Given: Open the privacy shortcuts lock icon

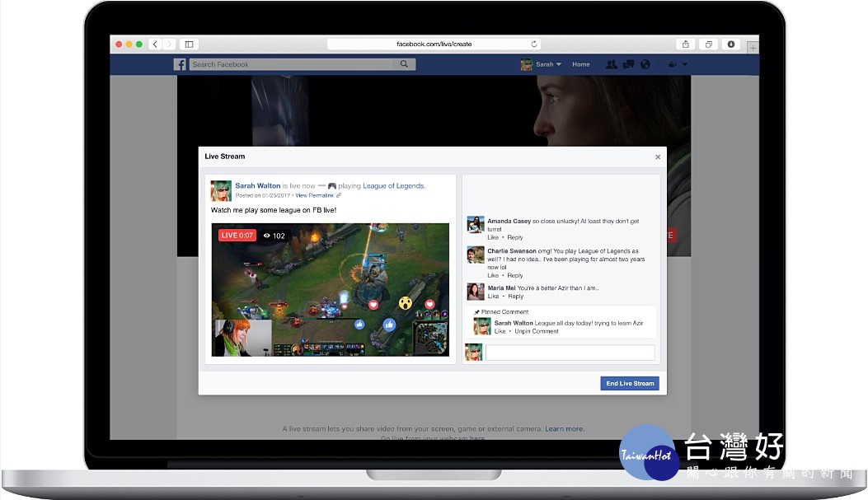Looking at the screenshot, I should coord(672,65).
